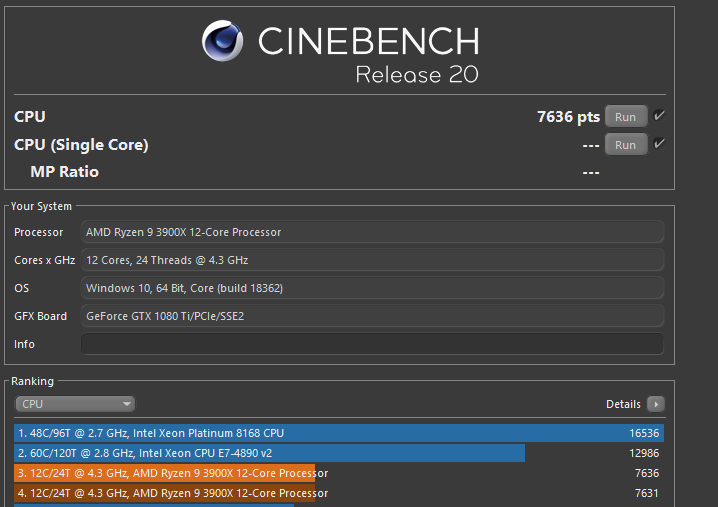Toggle the CPU test checkbox

[x=659, y=116]
